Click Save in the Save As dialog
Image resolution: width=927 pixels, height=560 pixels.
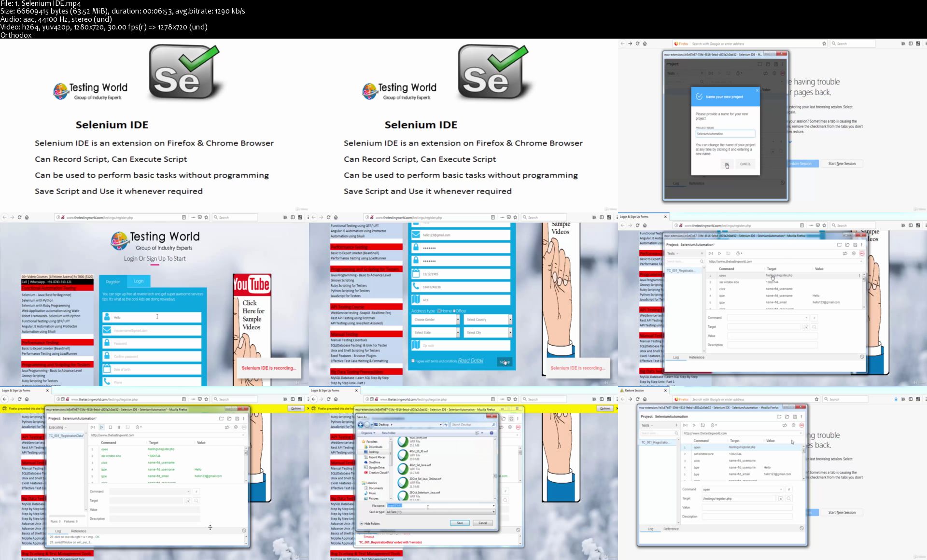click(460, 523)
